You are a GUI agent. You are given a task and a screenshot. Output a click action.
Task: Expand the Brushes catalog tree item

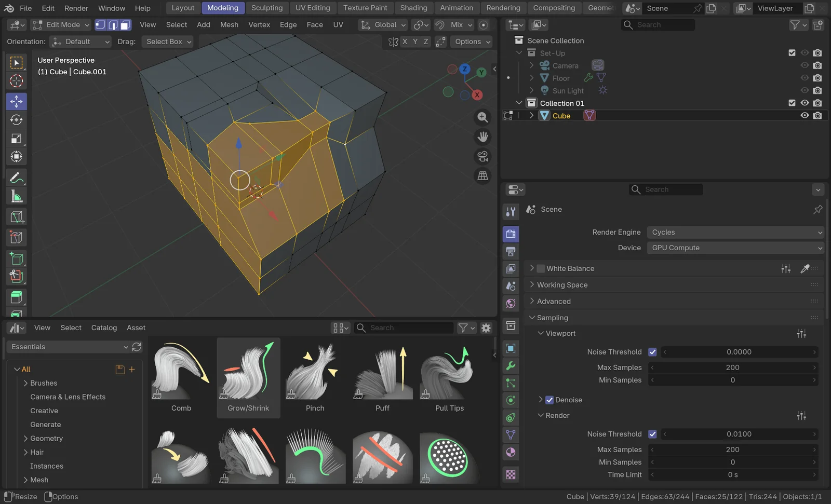click(x=25, y=383)
